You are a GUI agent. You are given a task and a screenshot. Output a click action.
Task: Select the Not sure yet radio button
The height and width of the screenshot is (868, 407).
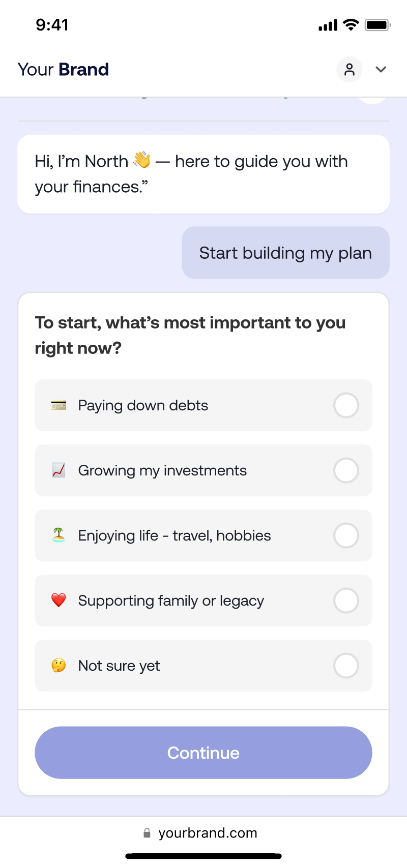[x=346, y=666]
